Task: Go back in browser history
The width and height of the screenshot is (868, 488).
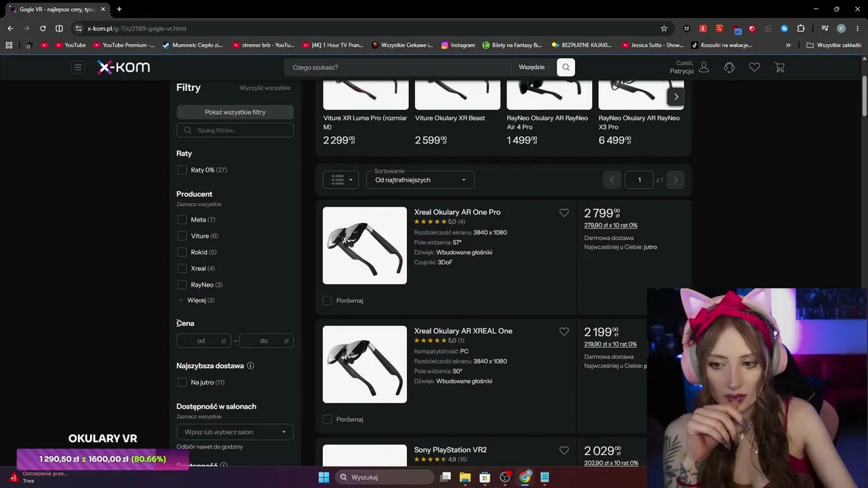Action: tap(10, 28)
